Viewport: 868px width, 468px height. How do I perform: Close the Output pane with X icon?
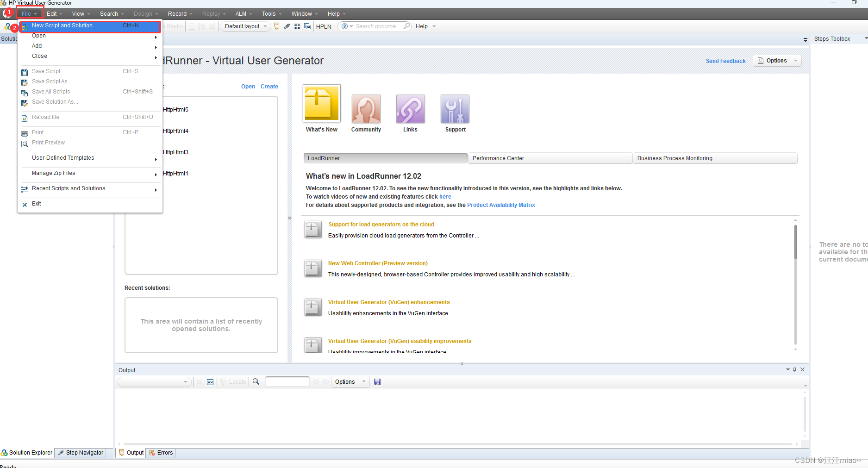click(x=803, y=369)
